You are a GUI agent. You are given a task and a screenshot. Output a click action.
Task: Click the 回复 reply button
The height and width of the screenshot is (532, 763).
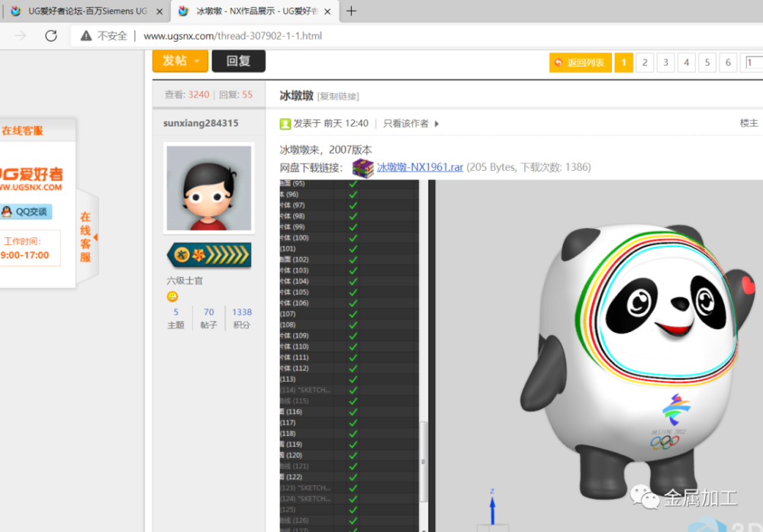tap(238, 61)
